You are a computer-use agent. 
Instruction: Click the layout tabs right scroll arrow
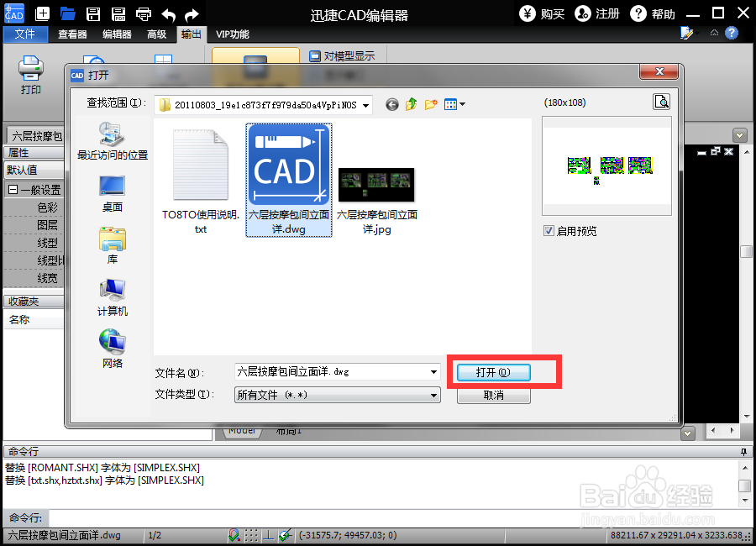coord(732,430)
